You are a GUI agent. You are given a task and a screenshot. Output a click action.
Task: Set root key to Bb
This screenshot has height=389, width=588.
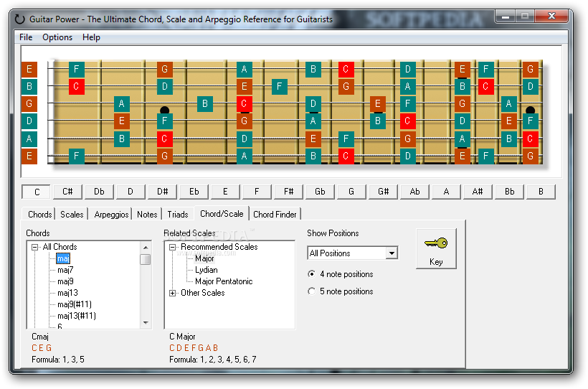pyautogui.click(x=509, y=192)
